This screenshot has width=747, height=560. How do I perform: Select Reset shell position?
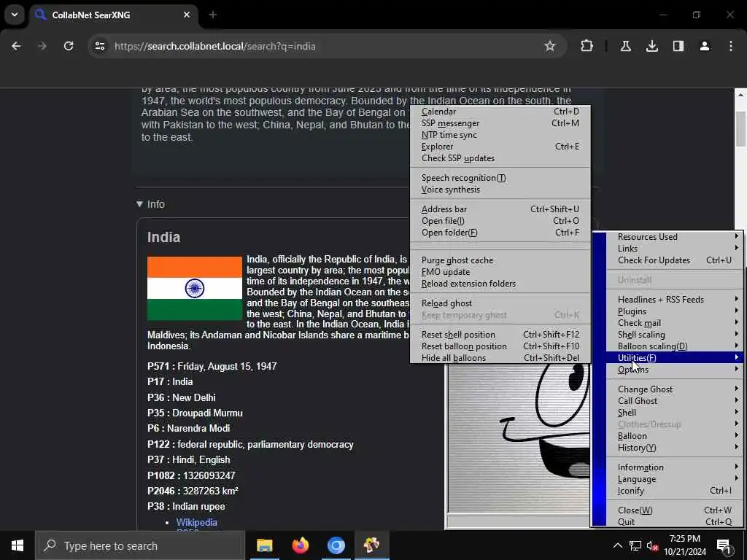point(500,335)
